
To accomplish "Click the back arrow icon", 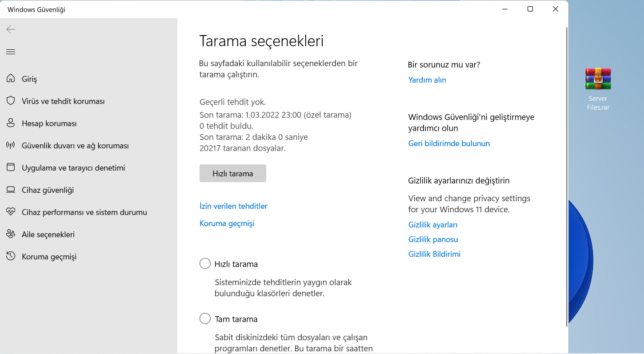I will point(11,29).
